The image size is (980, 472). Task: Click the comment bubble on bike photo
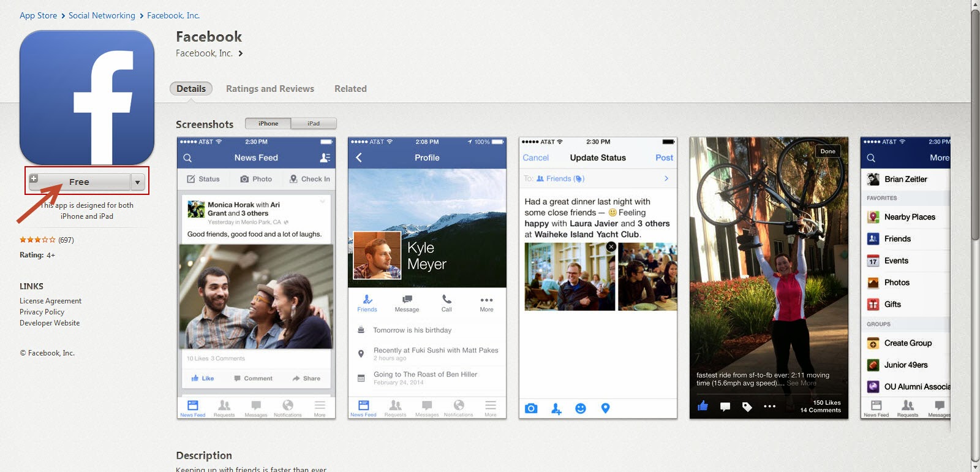click(x=725, y=406)
